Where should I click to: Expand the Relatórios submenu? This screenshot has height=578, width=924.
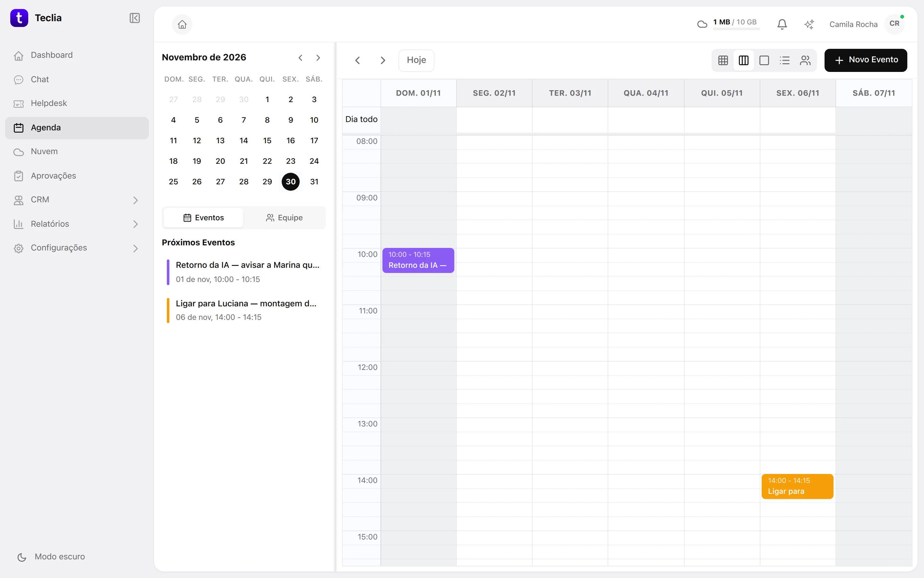tap(135, 224)
